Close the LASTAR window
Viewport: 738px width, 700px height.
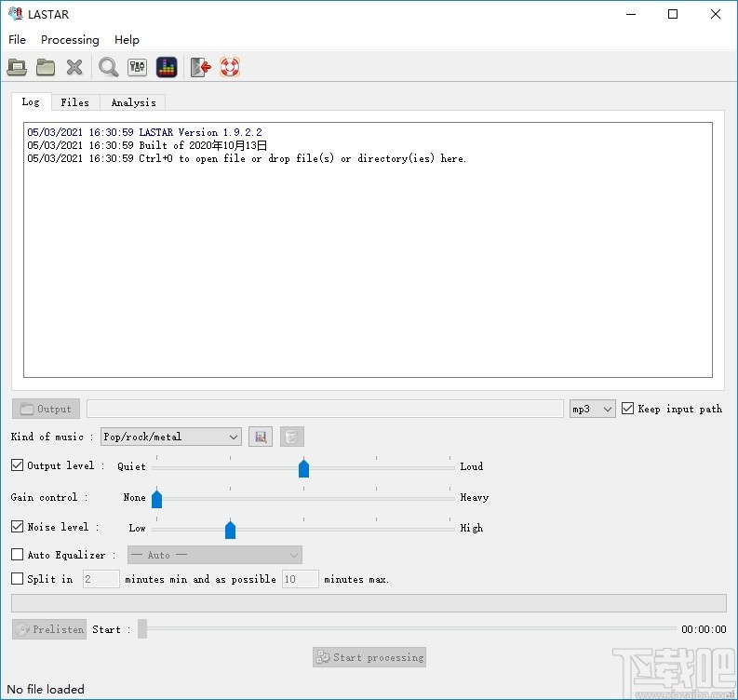716,14
